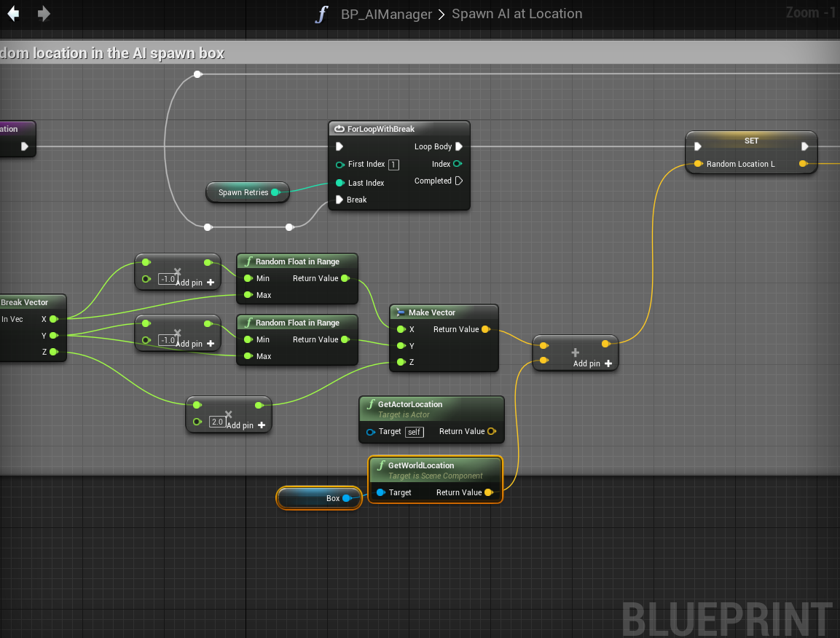This screenshot has width=840, height=638.
Task: Click the GetActorLocation function icon
Action: click(x=370, y=404)
